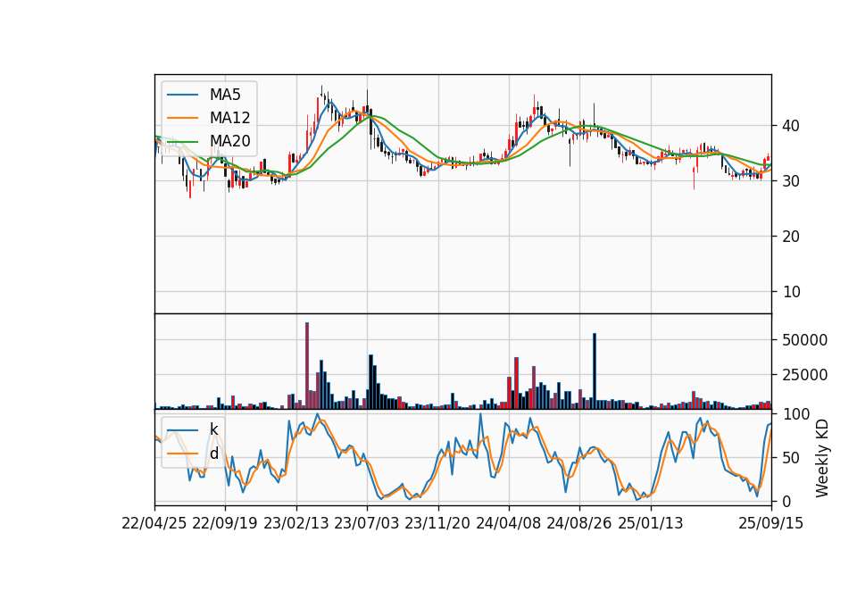
Task: Click the 24/04/08 date tick label
Action: pyautogui.click(x=508, y=523)
